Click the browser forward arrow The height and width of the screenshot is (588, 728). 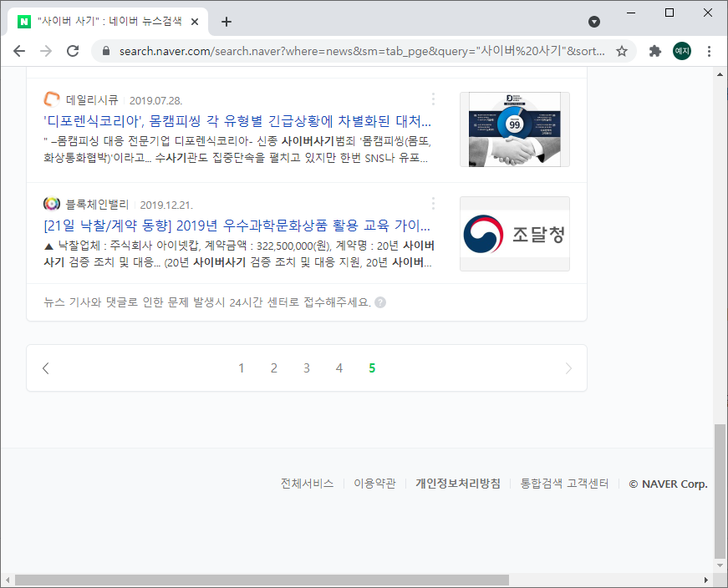point(46,51)
